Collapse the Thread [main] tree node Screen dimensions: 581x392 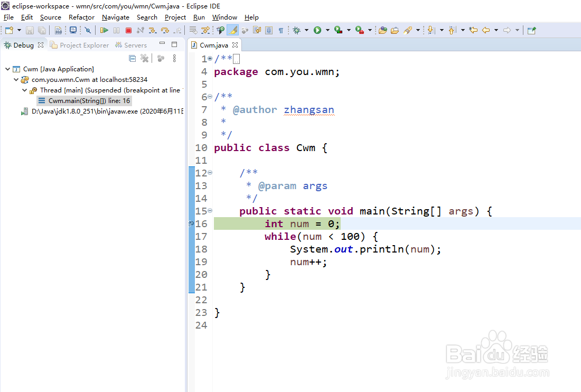(x=25, y=90)
